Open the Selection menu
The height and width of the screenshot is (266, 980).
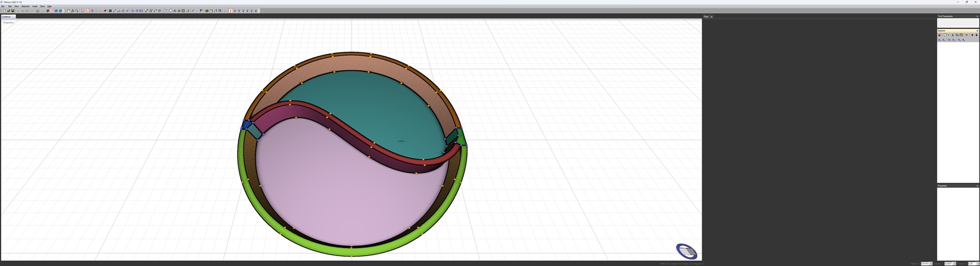coord(26,6)
